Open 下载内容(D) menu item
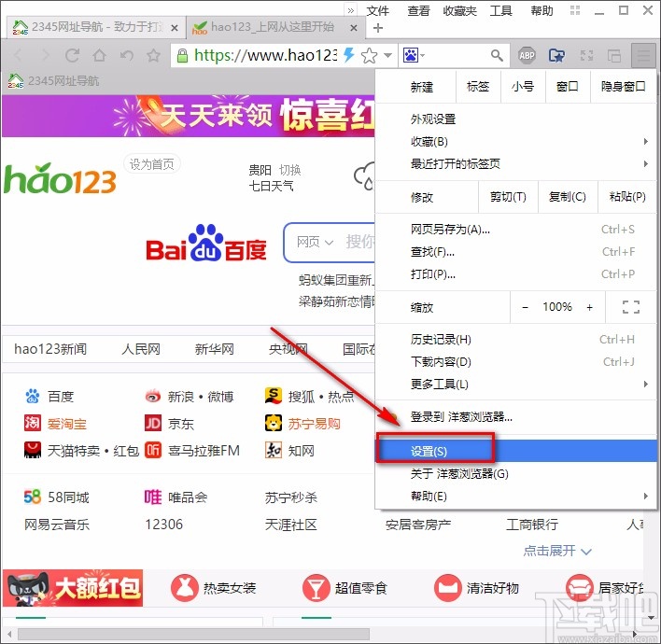 click(515, 362)
